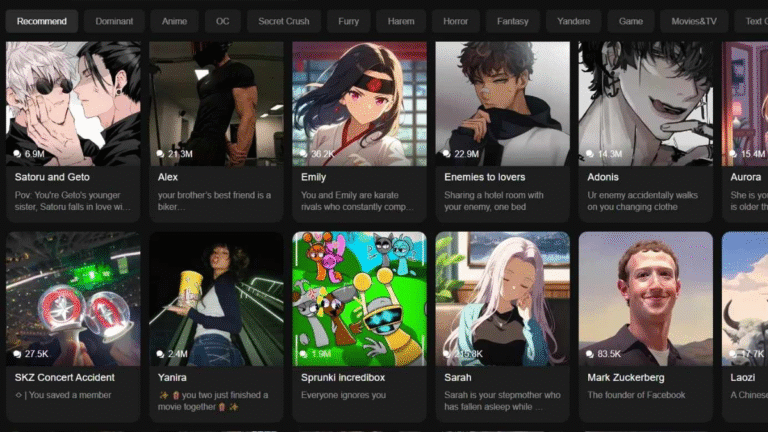Click the chat bubble icon on Enemies to lovers
This screenshot has height=432, width=768.
coord(447,154)
